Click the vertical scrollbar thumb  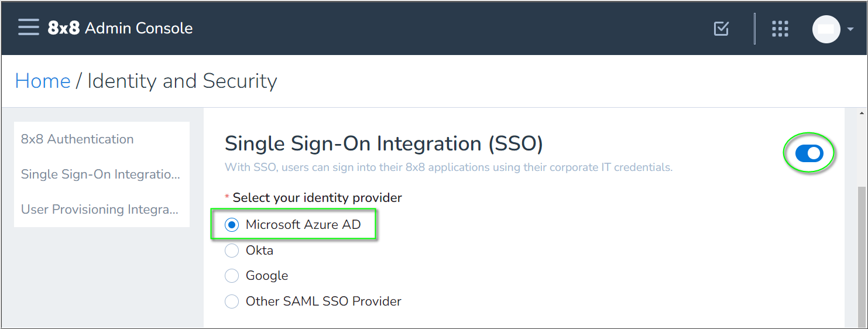(862, 256)
